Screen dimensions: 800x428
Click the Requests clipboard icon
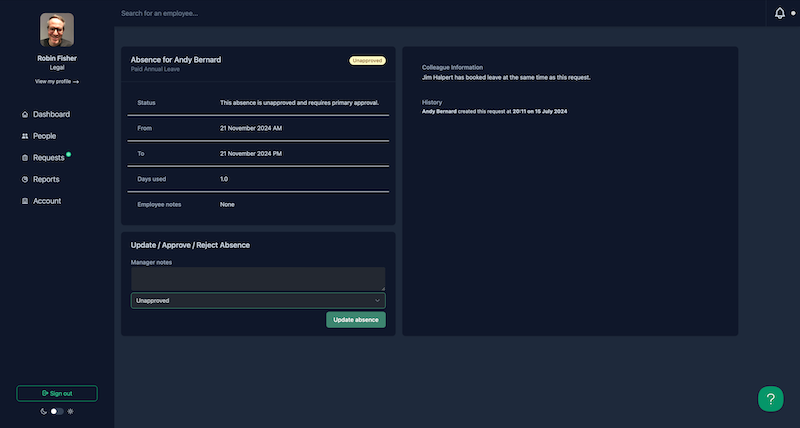click(24, 158)
